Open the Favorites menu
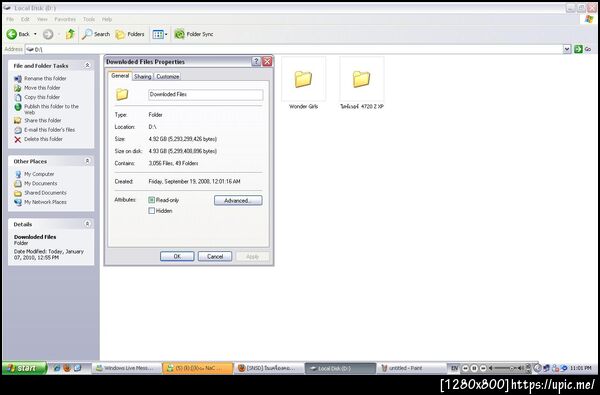The width and height of the screenshot is (600, 395). (65, 19)
